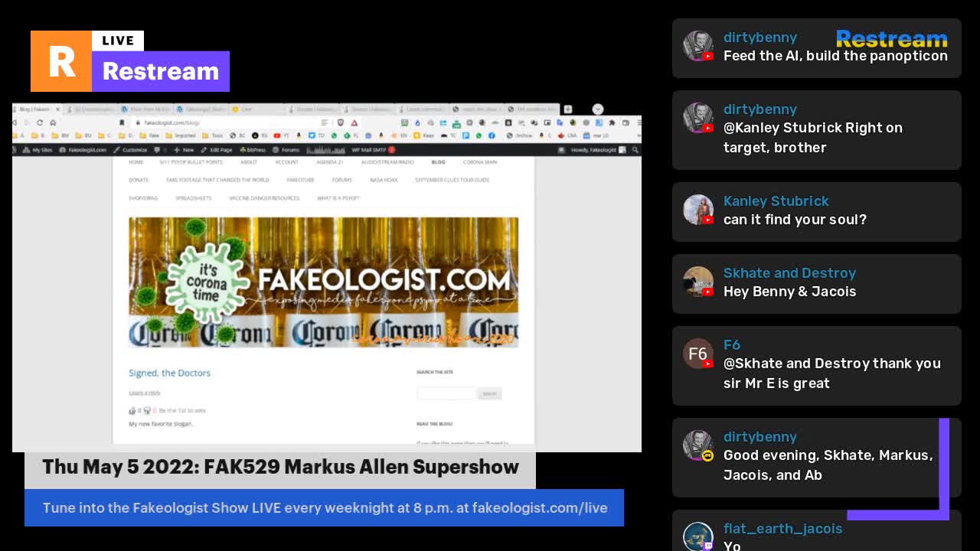Close the first Blog browser tab
Image resolution: width=980 pixels, height=551 pixels.
coord(57,109)
